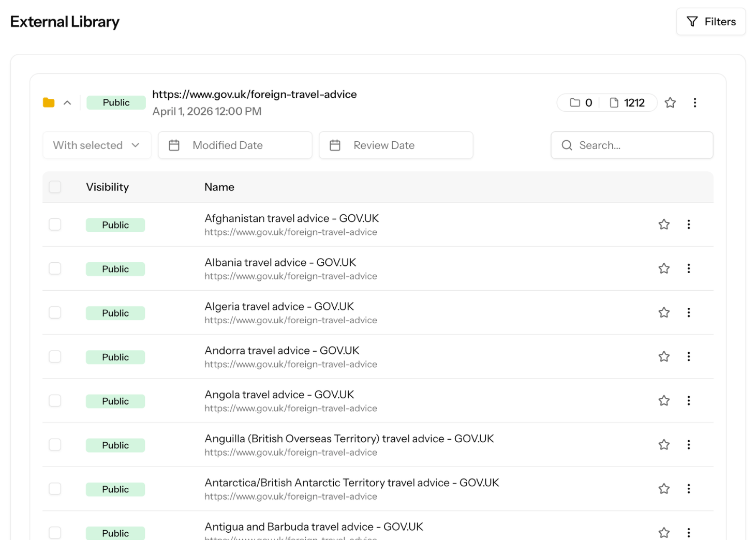Open Afghanistan row more options
756x540 pixels.
pos(689,224)
